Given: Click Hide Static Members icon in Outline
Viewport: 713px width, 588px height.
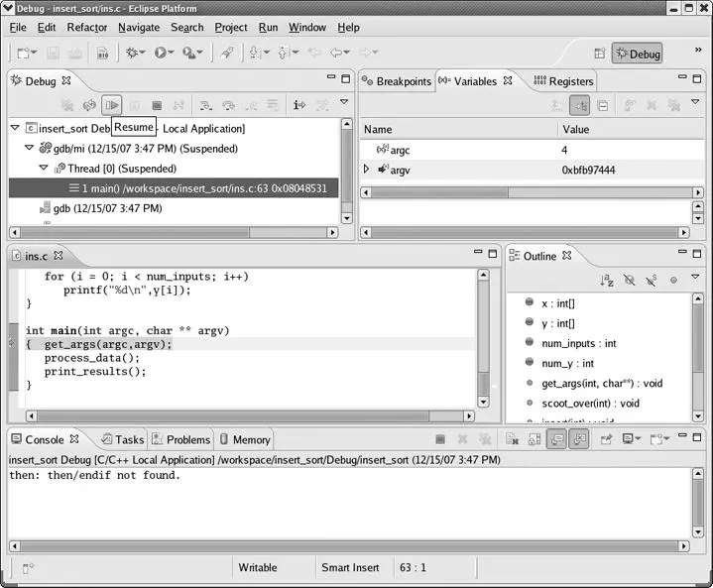Looking at the screenshot, I should click(x=652, y=281).
